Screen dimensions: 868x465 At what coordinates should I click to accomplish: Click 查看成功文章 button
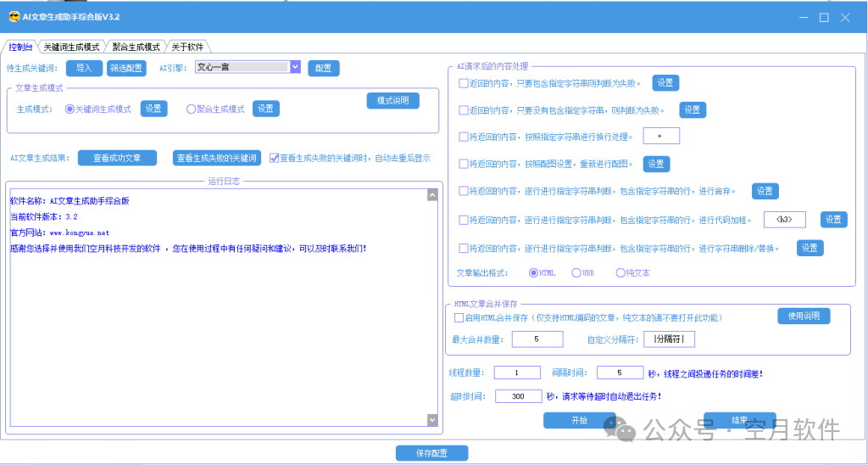(117, 158)
